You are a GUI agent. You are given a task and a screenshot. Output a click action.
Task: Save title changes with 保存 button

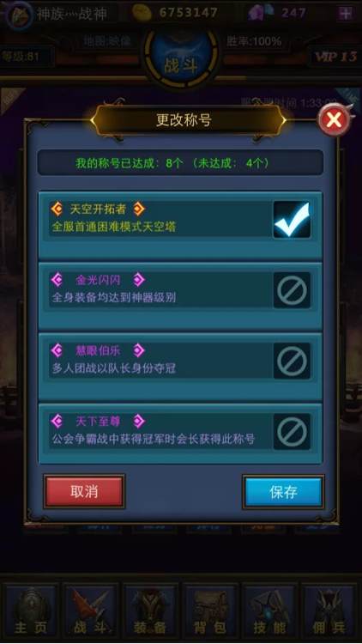[x=283, y=492]
